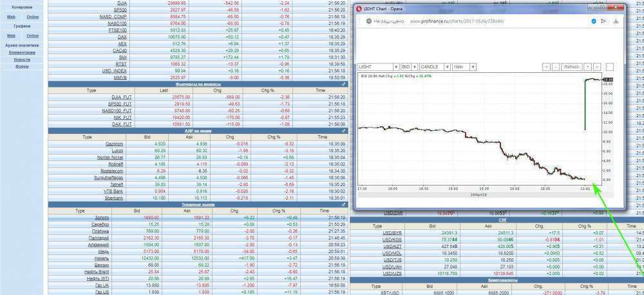The image size is (644, 295).
Task: Click the download icon in Opera toolbar
Action: pos(616,21)
